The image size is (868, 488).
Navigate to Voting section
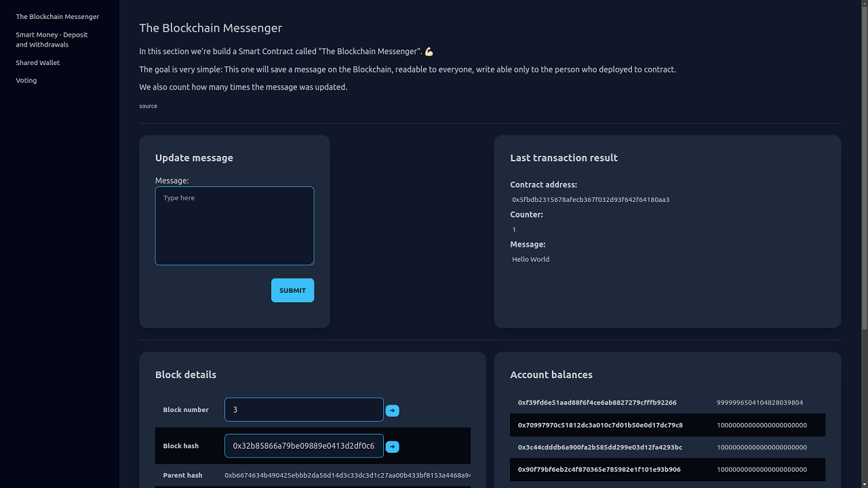[26, 80]
